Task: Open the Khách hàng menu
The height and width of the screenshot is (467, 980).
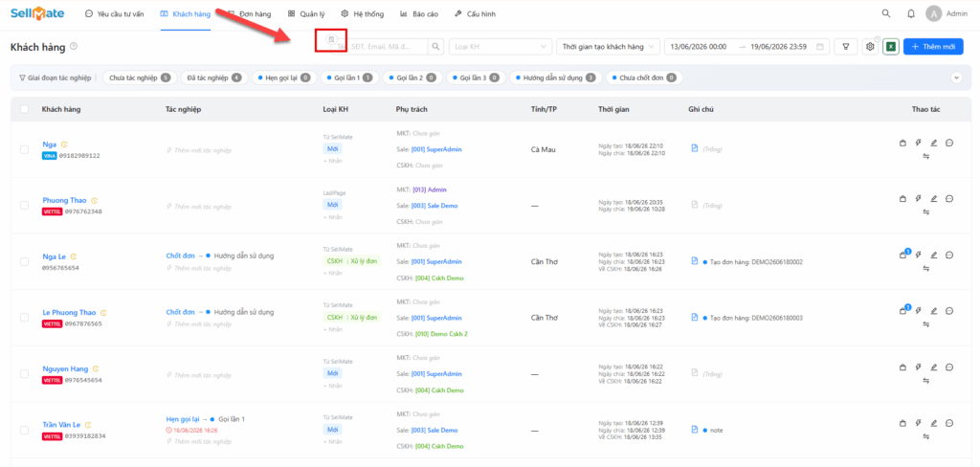Action: coord(186,13)
